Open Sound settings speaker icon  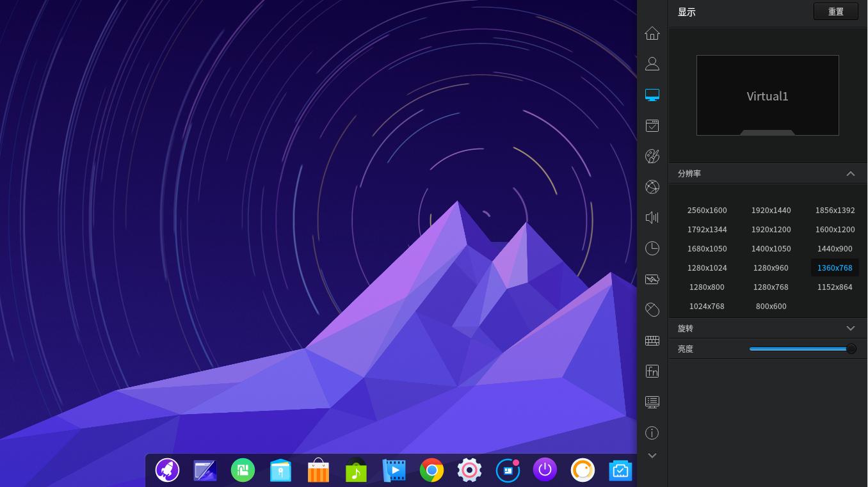coord(652,218)
